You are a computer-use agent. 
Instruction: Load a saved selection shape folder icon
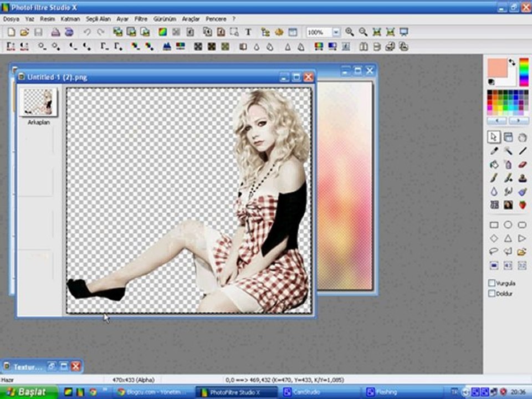click(522, 252)
